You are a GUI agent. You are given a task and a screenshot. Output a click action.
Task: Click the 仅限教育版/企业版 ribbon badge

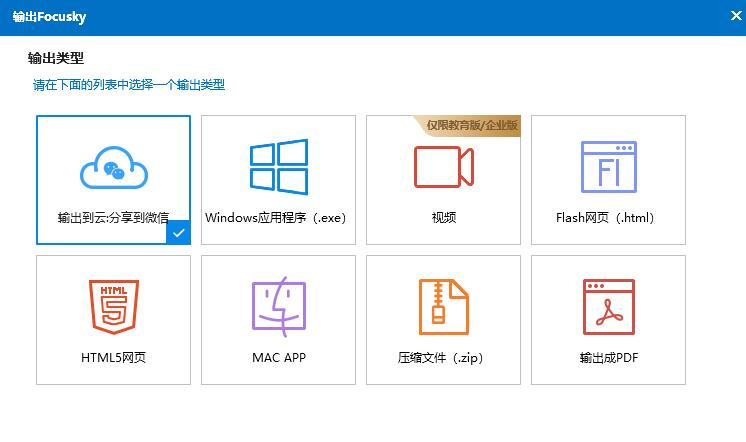pos(468,126)
